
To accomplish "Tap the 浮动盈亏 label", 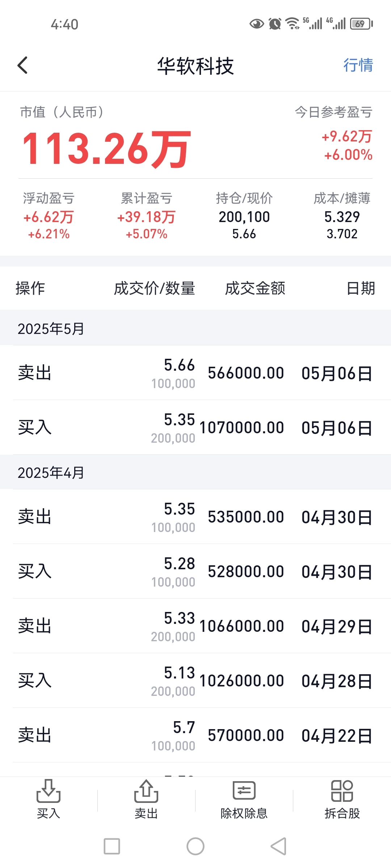I will pos(49,198).
